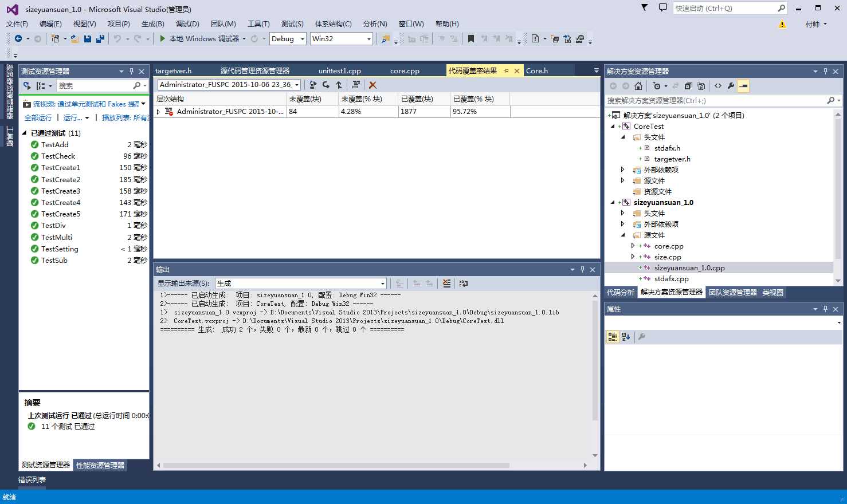847x504 pixels.
Task: Switch to the unittest1.cpp tab
Action: pos(340,71)
